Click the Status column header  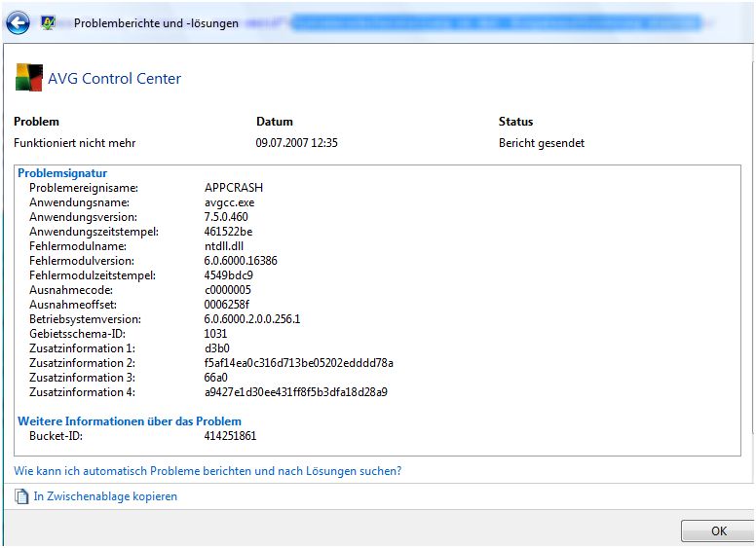[x=515, y=122]
